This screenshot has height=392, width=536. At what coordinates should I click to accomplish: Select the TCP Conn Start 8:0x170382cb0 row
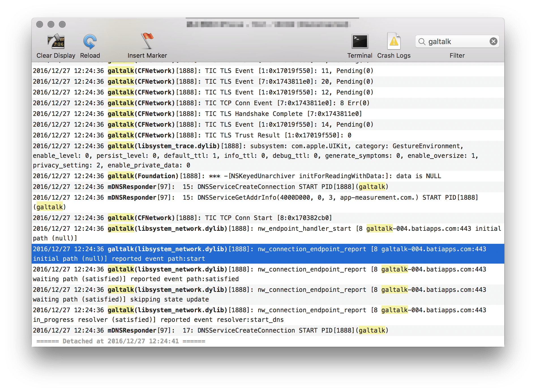(268, 218)
